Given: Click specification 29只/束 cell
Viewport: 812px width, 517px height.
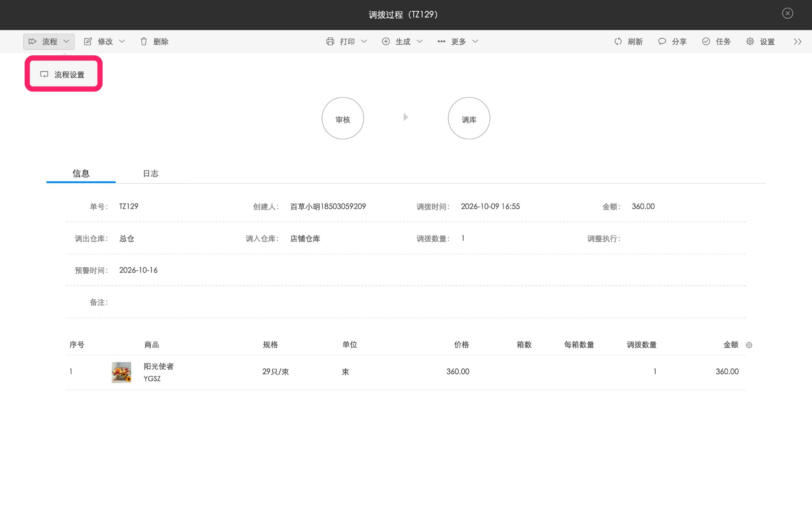Looking at the screenshot, I should coord(276,372).
